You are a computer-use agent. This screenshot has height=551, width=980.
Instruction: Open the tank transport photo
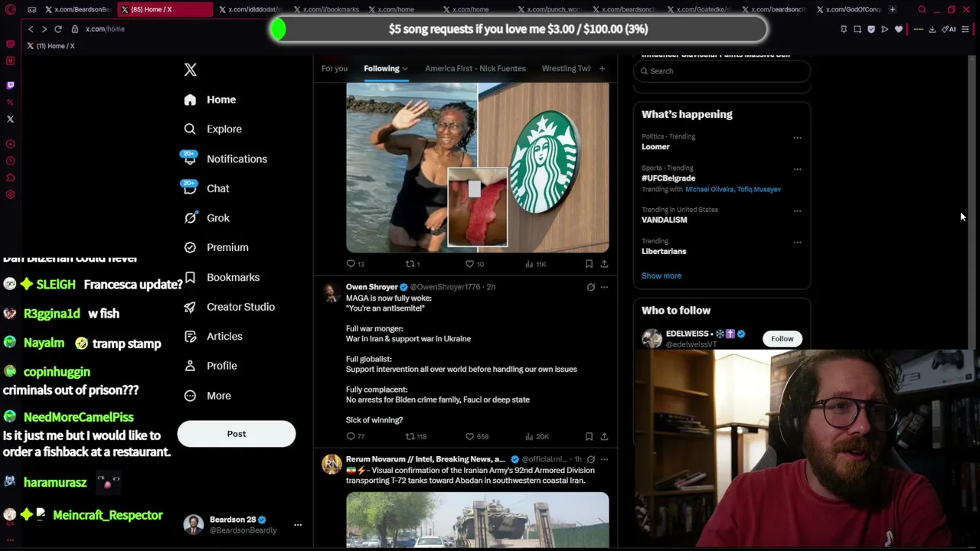pyautogui.click(x=478, y=520)
